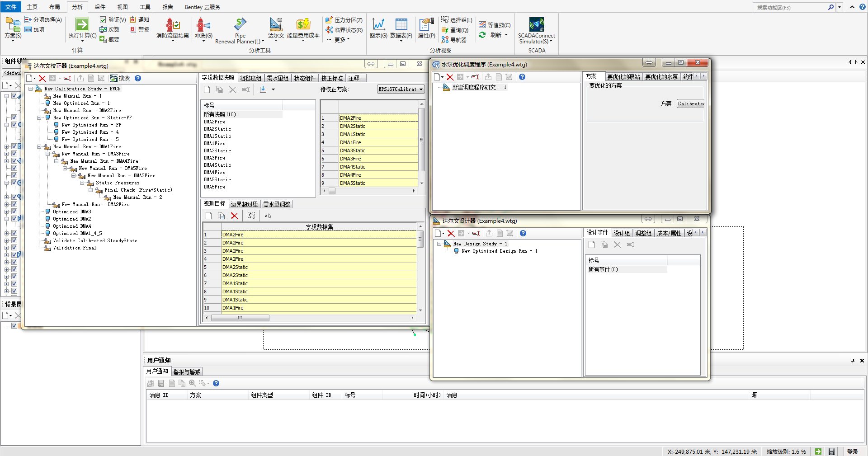Collapse New Optimized Run - Static+FF node
This screenshot has height=456, width=868.
point(39,118)
